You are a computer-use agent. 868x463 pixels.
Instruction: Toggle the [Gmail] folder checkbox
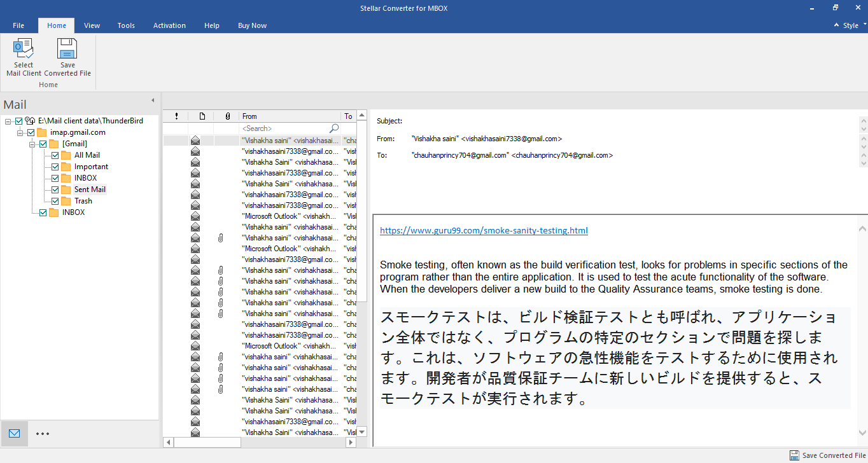43,144
